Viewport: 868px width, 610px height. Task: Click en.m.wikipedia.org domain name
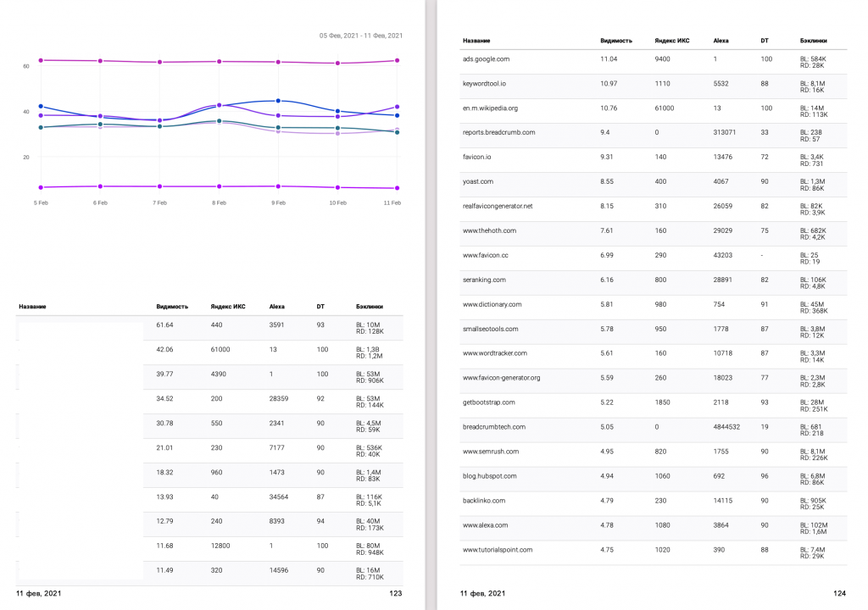[x=490, y=108]
